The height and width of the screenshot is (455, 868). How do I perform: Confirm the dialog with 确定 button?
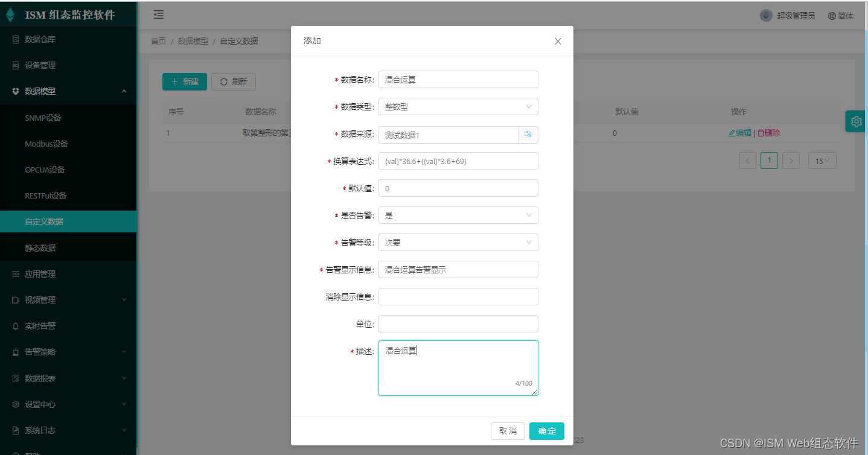click(x=547, y=431)
